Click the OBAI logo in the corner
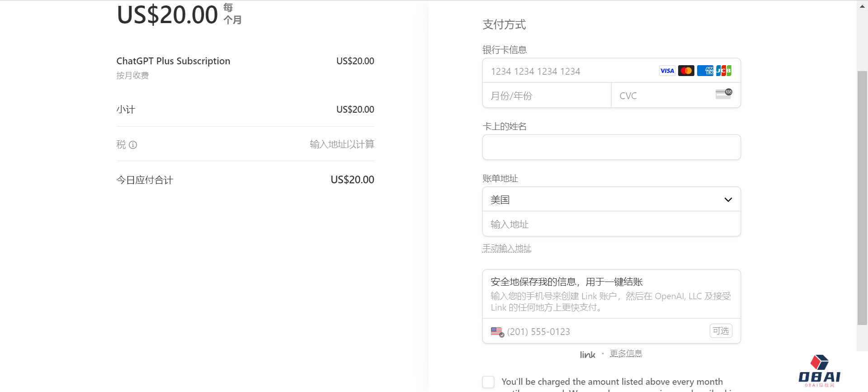This screenshot has width=868, height=392. [x=819, y=371]
